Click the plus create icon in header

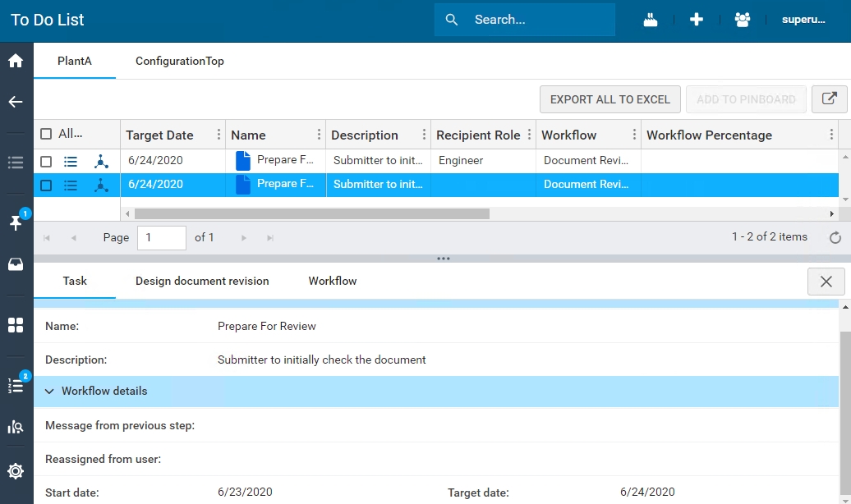pyautogui.click(x=697, y=20)
